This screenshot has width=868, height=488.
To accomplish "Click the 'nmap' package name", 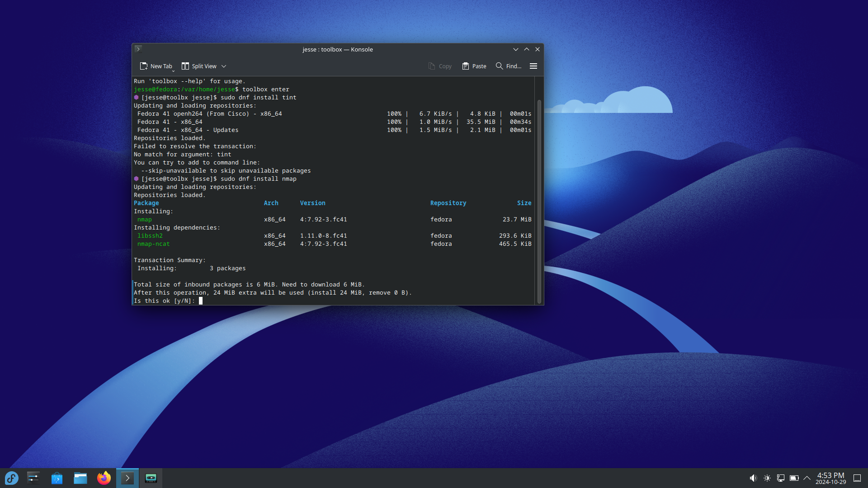I will pos(145,220).
